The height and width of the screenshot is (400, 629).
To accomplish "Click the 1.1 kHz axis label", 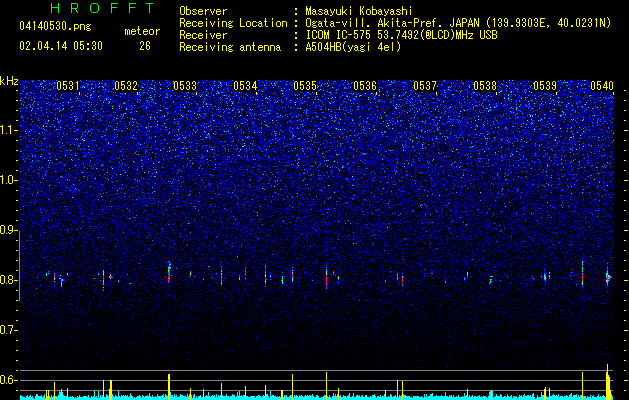I will click(x=8, y=130).
